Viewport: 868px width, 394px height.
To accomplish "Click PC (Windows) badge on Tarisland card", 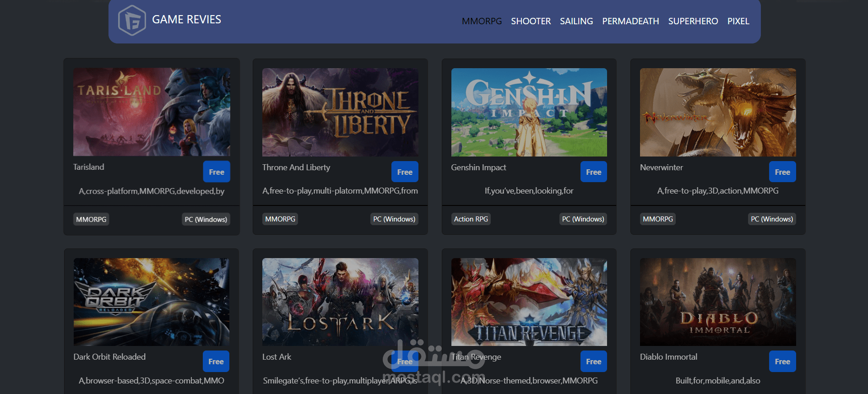I will click(x=206, y=219).
